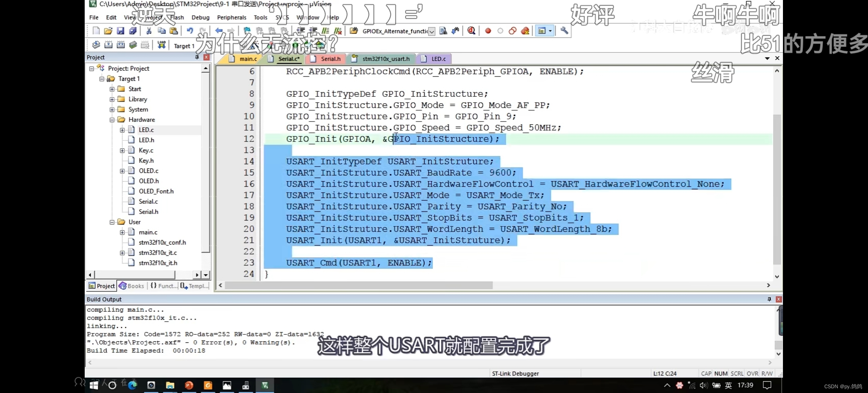Download to flash with LOAD icon
This screenshot has height=393, width=868.
click(161, 45)
